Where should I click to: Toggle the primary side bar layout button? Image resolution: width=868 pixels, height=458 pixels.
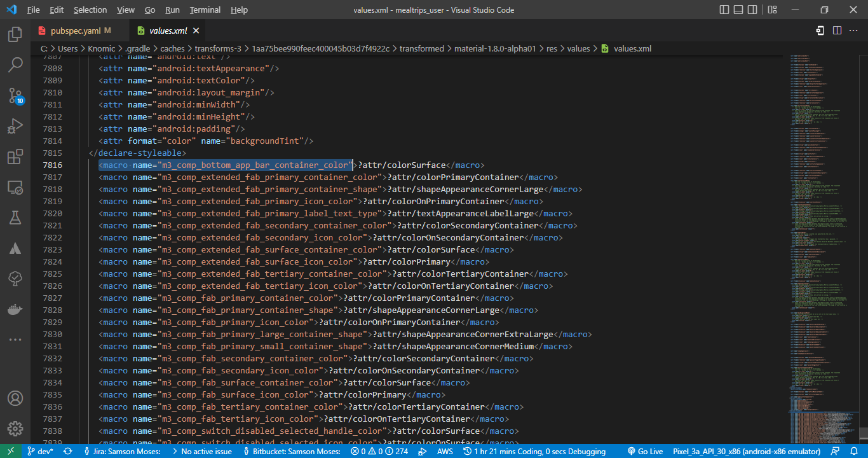725,10
